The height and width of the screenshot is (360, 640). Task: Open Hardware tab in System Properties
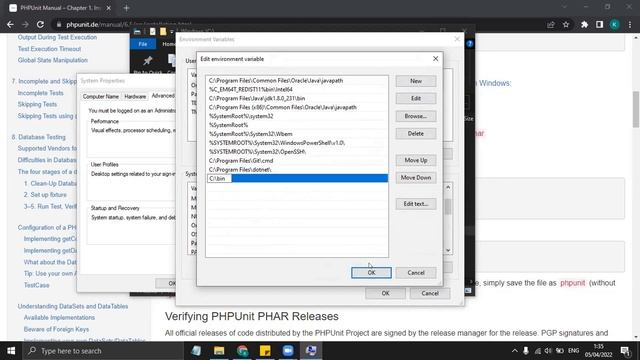[x=135, y=96]
